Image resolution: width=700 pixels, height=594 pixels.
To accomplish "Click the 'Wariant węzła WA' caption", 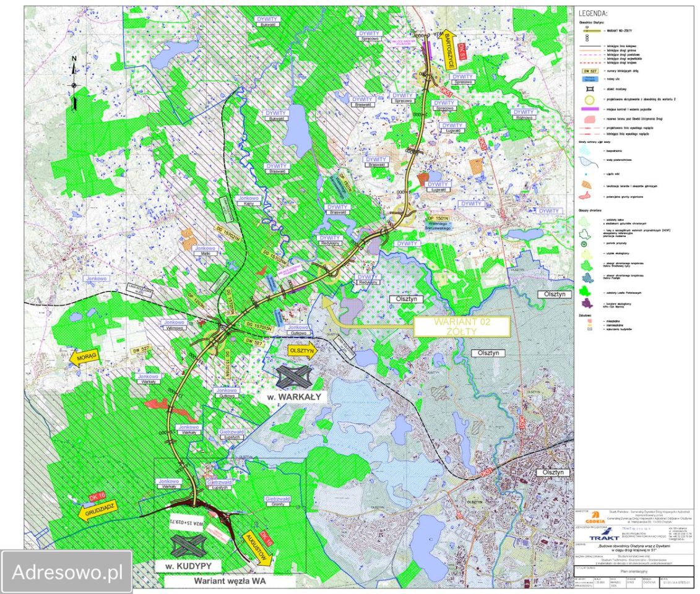I will pos(230,581).
